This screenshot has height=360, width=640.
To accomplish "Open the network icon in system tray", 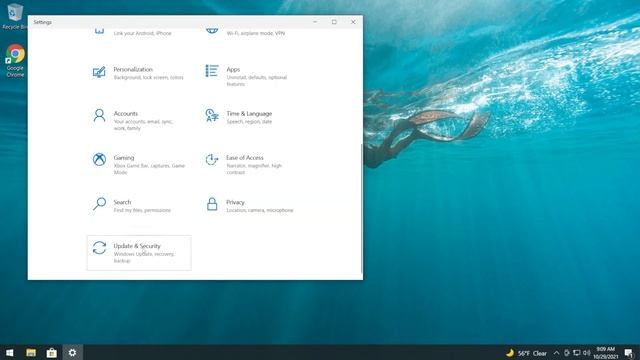I will coord(577,353).
